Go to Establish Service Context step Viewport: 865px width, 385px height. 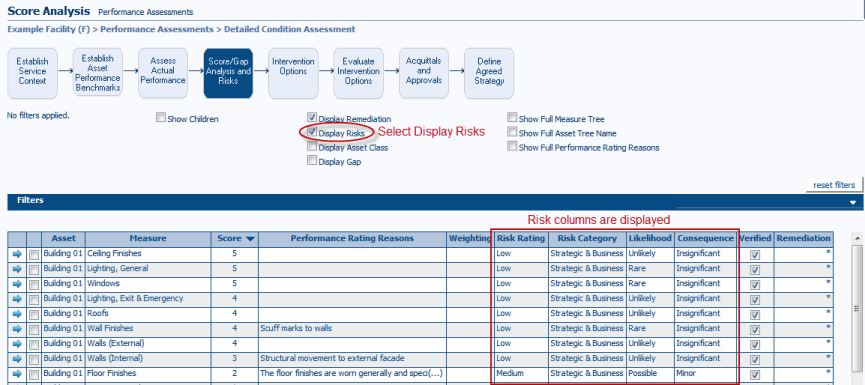click(33, 73)
